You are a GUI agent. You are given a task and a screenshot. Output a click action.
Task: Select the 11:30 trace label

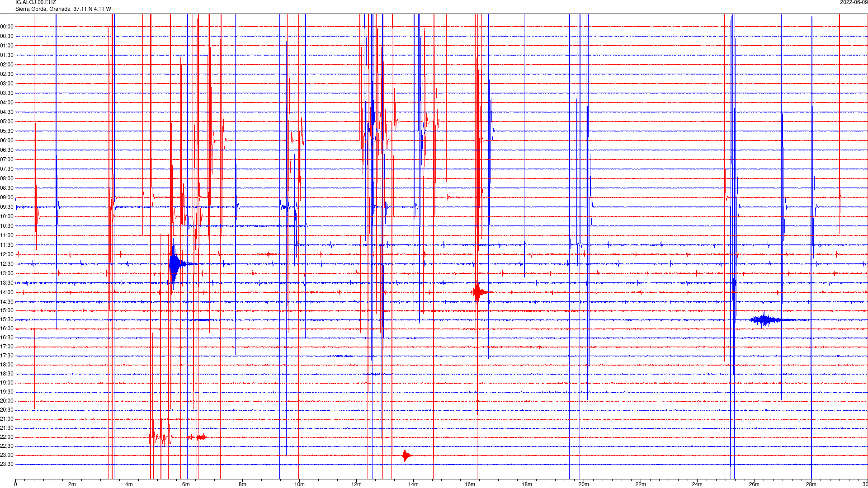tap(7, 245)
